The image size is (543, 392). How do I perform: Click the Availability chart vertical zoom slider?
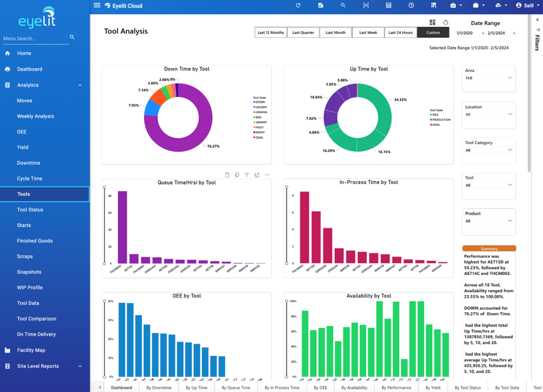pos(287,339)
